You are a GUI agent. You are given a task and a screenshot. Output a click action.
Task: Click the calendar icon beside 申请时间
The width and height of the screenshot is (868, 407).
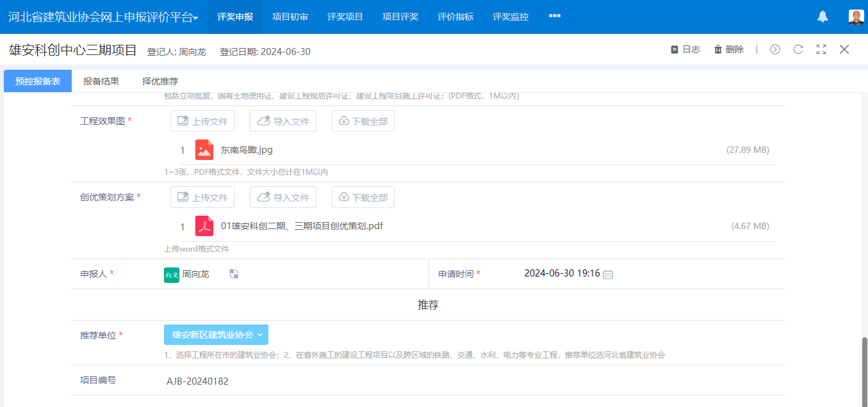[608, 274]
